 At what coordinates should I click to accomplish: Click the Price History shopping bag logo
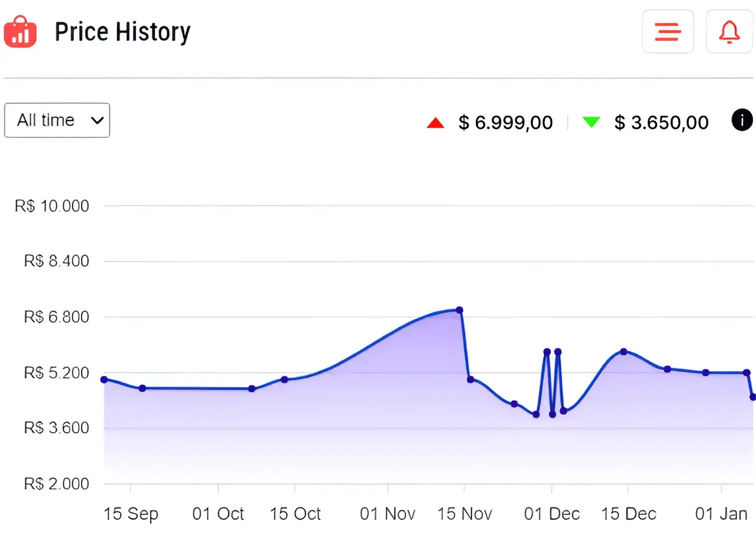coord(20,32)
